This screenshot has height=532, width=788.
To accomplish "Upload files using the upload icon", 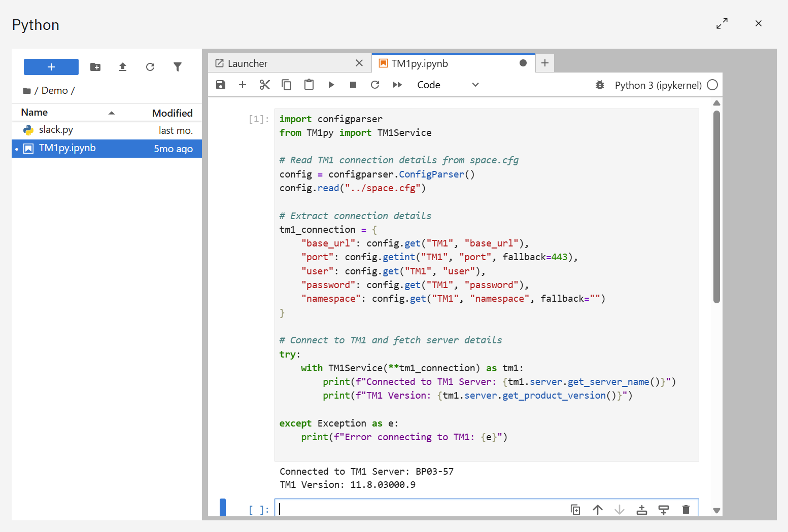I will 123,67.
